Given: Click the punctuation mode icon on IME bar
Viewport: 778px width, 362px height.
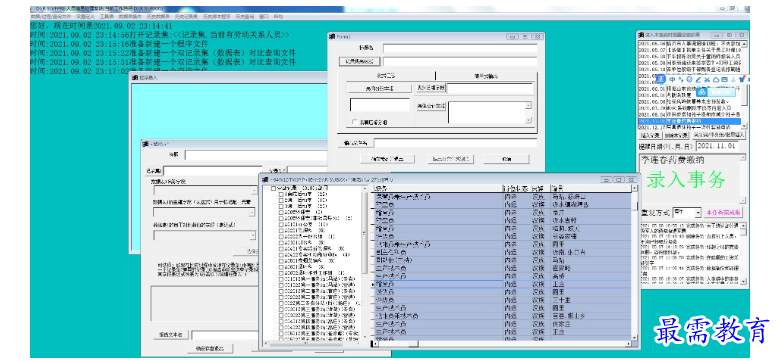Looking at the screenshot, I should [681, 79].
